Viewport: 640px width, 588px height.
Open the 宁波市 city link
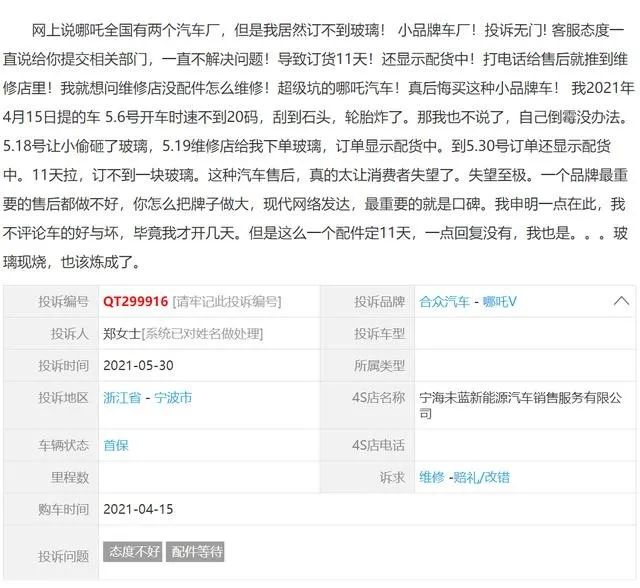coord(173,397)
